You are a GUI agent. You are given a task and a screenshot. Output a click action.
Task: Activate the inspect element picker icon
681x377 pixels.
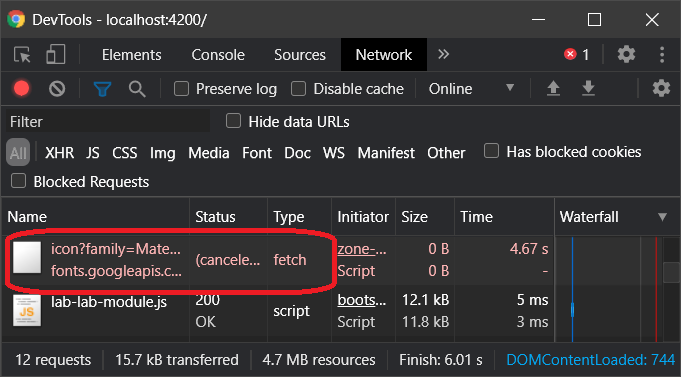[x=22, y=55]
